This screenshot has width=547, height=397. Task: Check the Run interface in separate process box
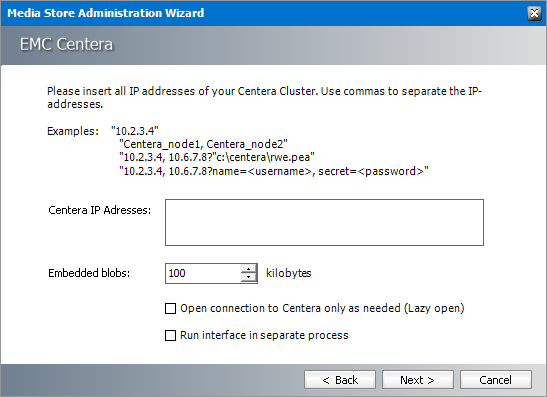point(170,335)
